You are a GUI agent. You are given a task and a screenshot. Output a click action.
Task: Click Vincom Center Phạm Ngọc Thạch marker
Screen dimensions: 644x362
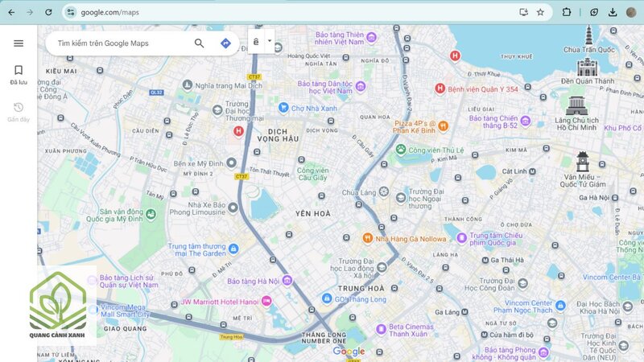[x=560, y=306]
